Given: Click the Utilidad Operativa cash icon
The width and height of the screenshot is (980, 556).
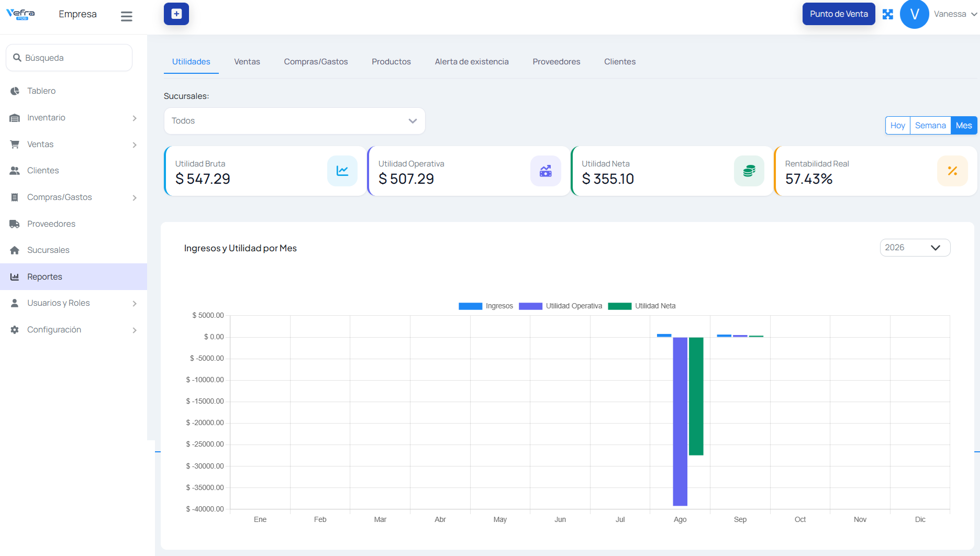Looking at the screenshot, I should pos(545,171).
